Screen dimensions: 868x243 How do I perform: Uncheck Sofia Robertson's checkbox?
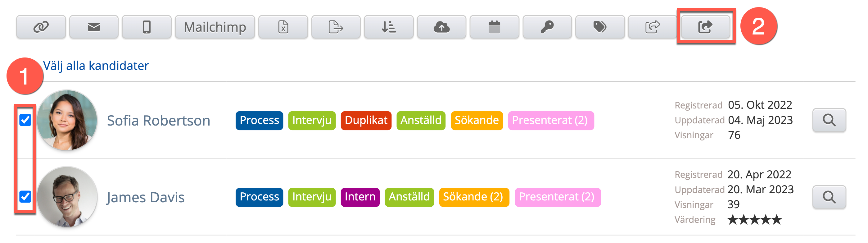(x=25, y=120)
